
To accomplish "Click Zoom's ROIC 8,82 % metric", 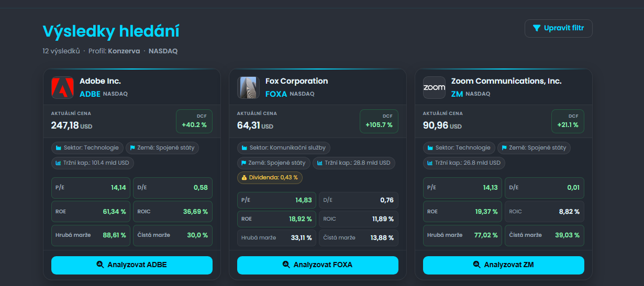I will click(545, 212).
